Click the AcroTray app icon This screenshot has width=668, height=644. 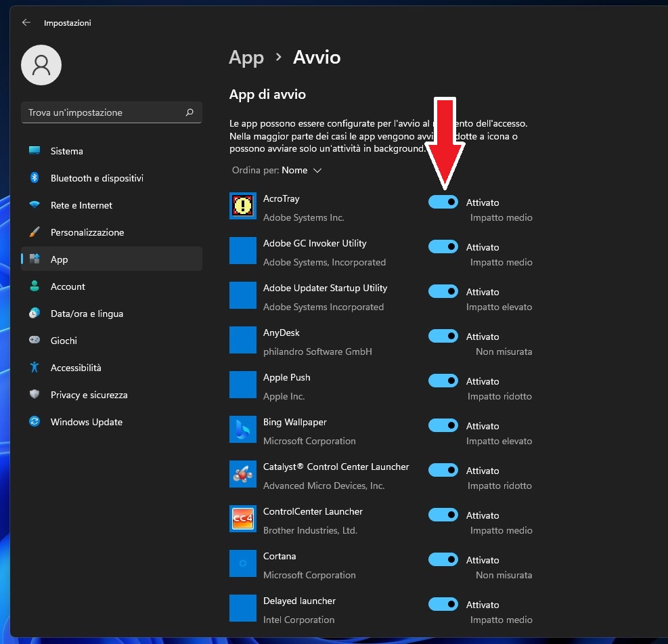pyautogui.click(x=243, y=206)
